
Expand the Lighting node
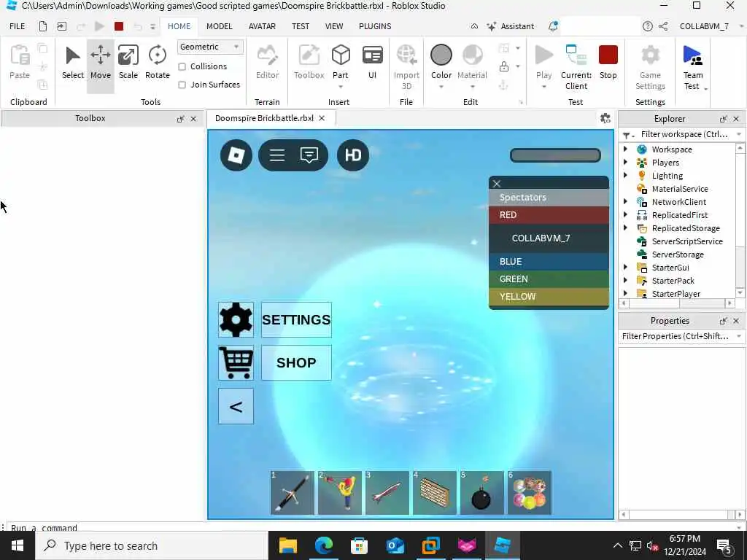625,175
